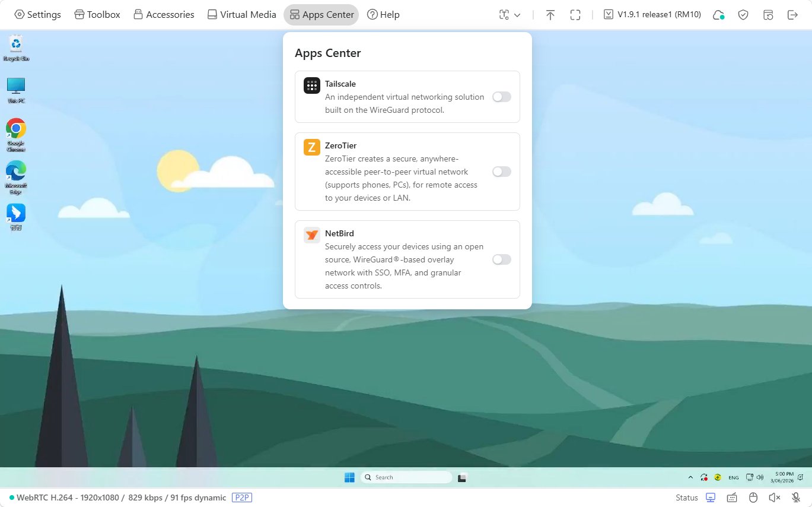
Task: Click the calendar history icon in toolbar
Action: 768,15
